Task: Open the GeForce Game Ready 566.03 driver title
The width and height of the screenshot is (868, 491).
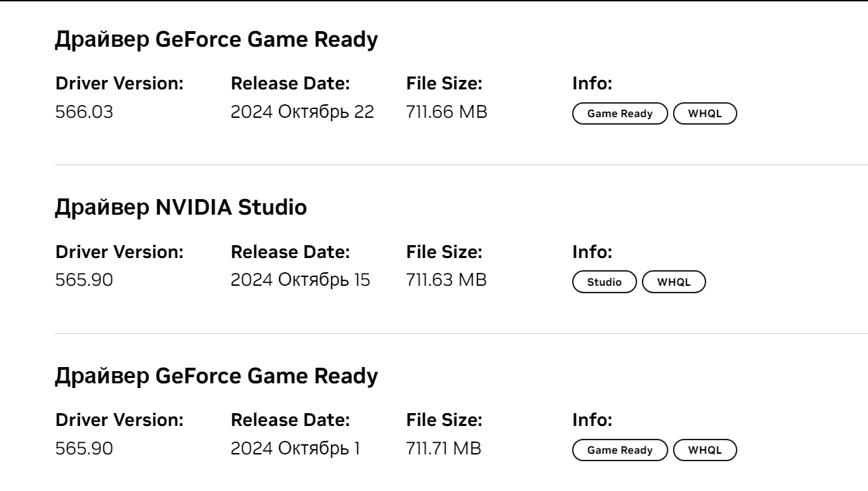Action: click(215, 40)
